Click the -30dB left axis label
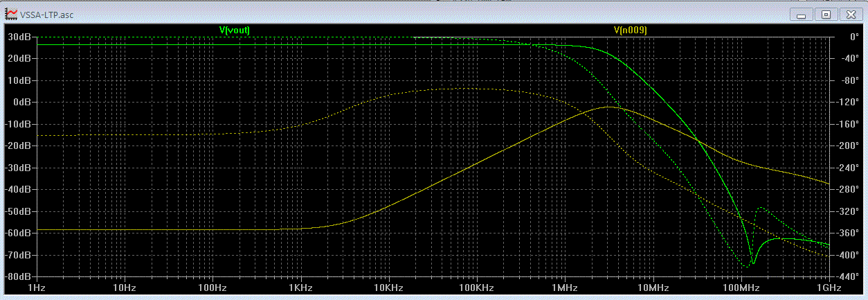This screenshot has height=300, width=868. (x=17, y=168)
